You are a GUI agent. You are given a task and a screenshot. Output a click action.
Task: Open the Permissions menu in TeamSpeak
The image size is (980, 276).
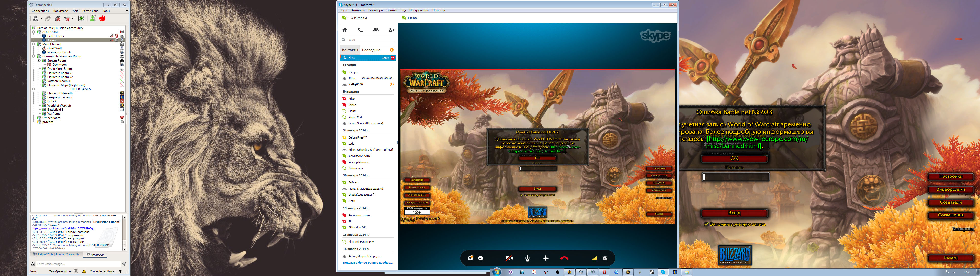click(x=90, y=11)
